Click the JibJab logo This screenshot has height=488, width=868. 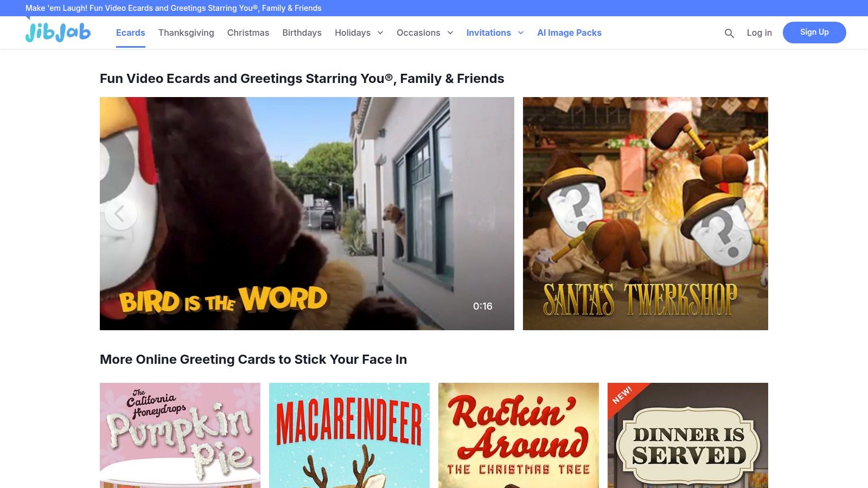click(58, 33)
